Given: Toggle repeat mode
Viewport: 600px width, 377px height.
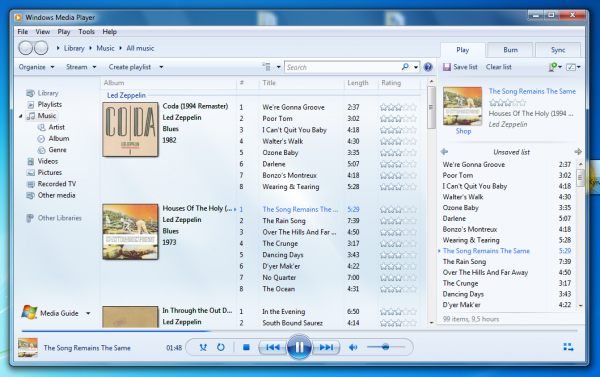Looking at the screenshot, I should pyautogui.click(x=221, y=347).
